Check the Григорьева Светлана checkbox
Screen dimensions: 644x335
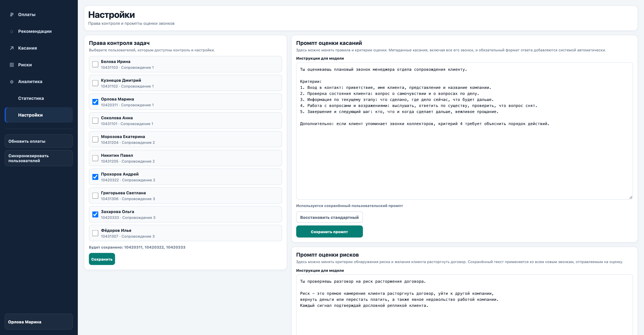click(95, 196)
